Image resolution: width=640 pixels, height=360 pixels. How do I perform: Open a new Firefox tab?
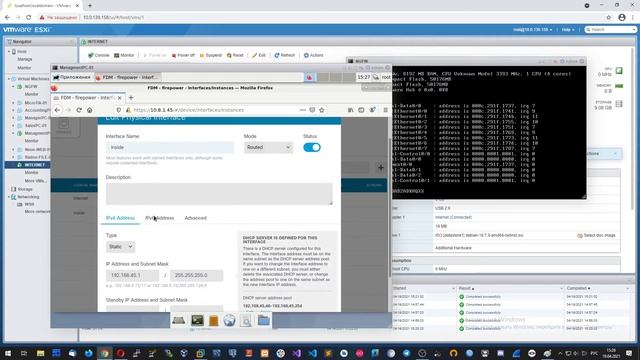pyautogui.click(x=131, y=98)
